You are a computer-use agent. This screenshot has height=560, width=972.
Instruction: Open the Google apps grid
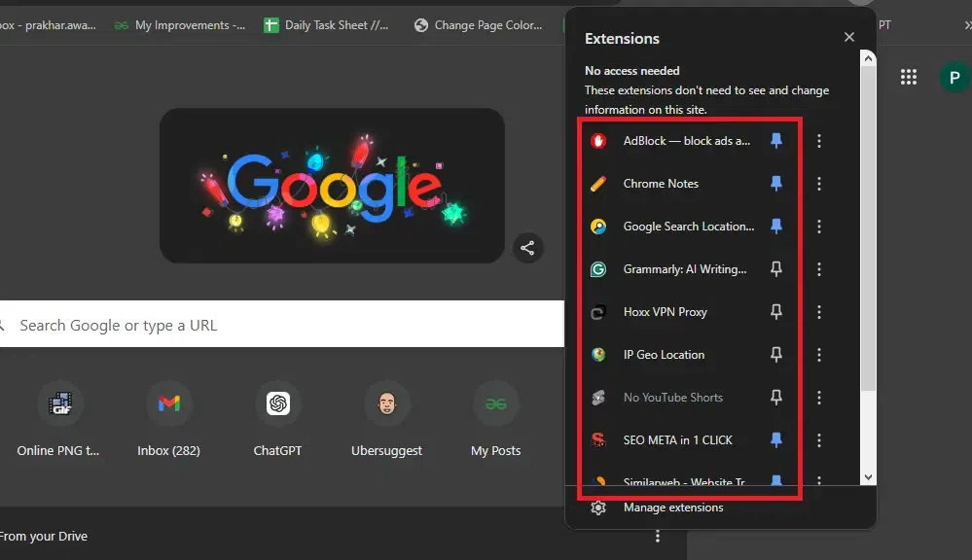(x=908, y=77)
